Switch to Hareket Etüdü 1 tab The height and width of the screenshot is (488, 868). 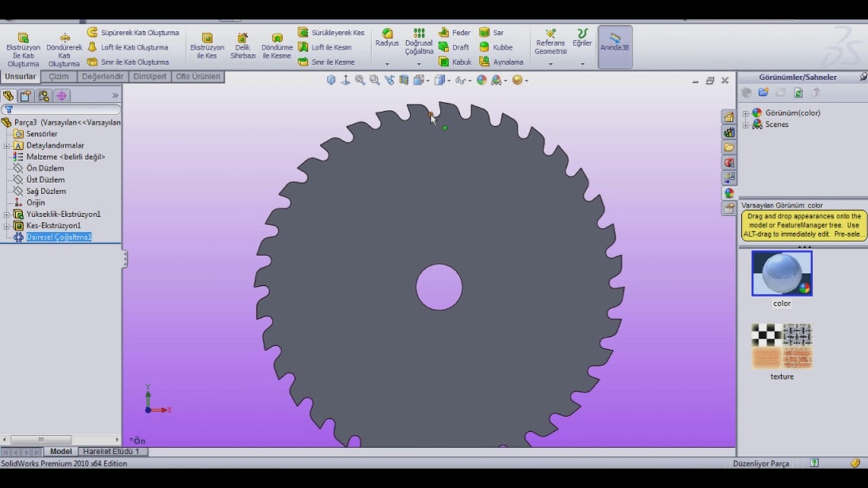(x=111, y=451)
